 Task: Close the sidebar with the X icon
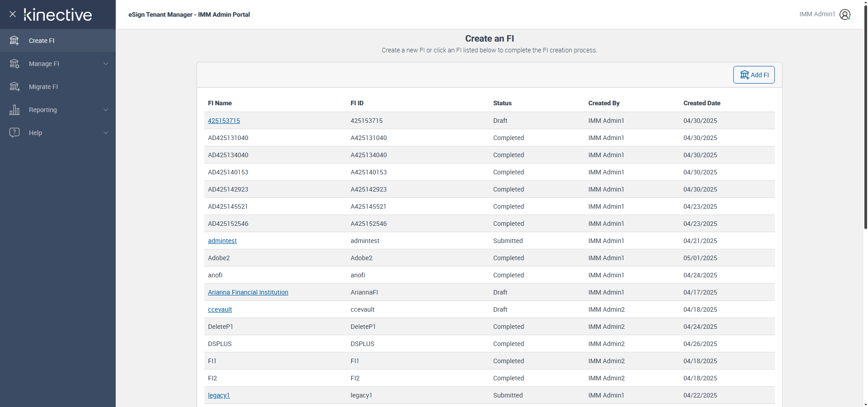[x=13, y=14]
